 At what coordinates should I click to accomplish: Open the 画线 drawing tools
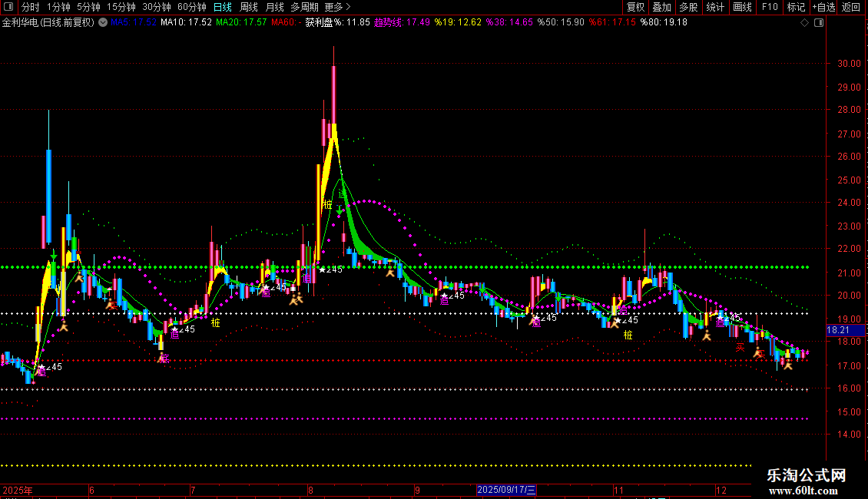742,7
